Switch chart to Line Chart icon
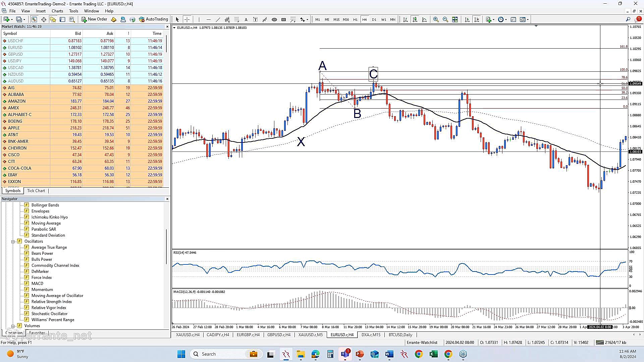Image resolution: width=644 pixels, height=362 pixels. tap(424, 19)
